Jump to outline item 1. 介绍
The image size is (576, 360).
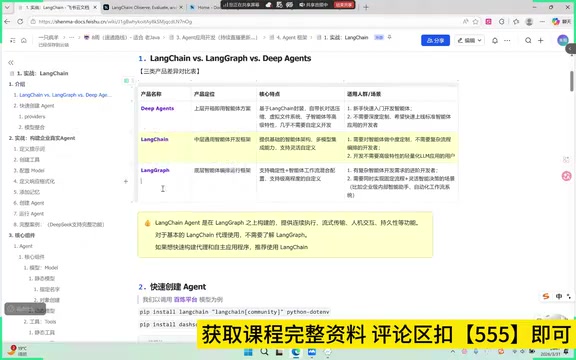point(17,84)
